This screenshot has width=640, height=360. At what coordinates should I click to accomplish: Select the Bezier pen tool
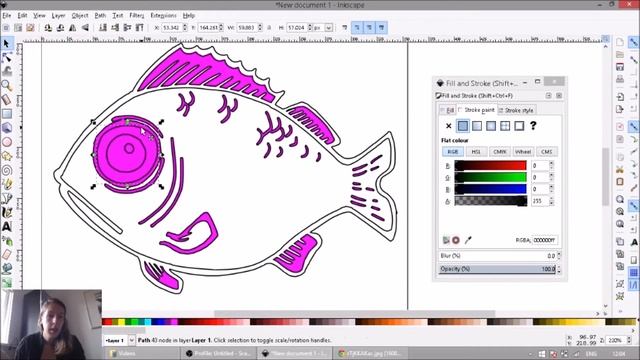7,198
